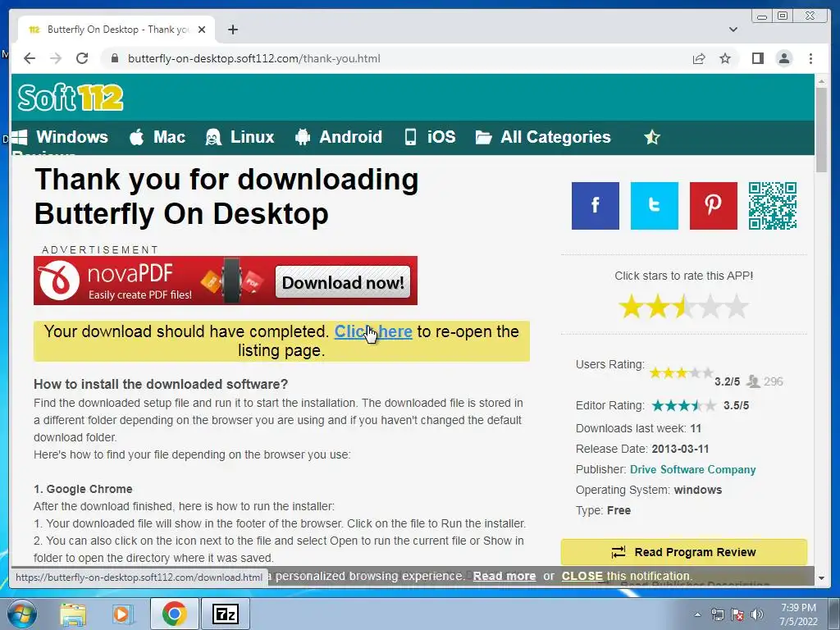Click the 'How to install the downloaded software?' heading
Viewport: 840px width, 630px height.
click(x=161, y=384)
